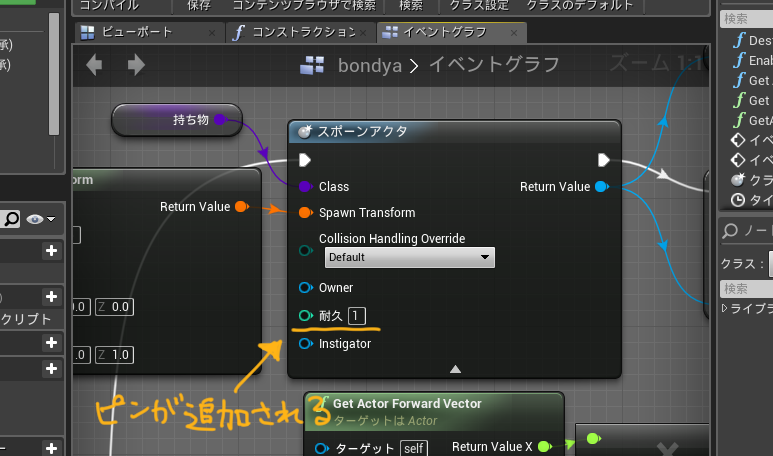The width and height of the screenshot is (773, 456).
Task: Select the first event diamond entry in right list
Action: 751,140
